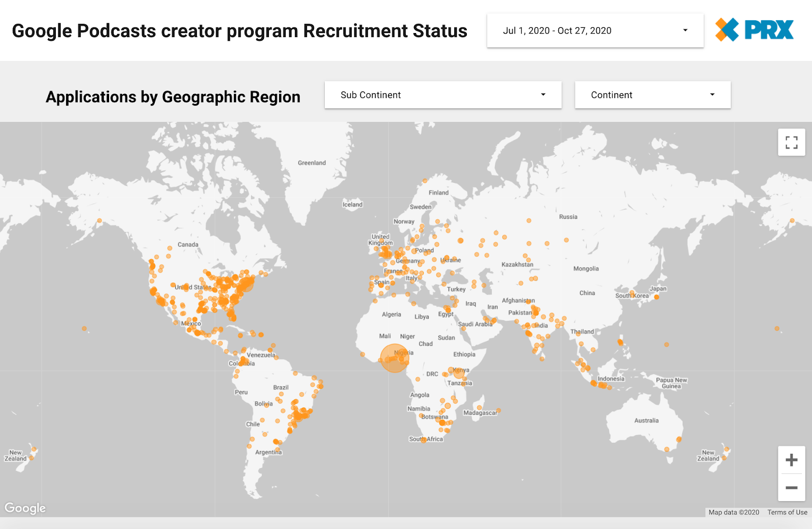Open the Continent filter dropdown
Image resolution: width=812 pixels, height=529 pixels.
653,95
